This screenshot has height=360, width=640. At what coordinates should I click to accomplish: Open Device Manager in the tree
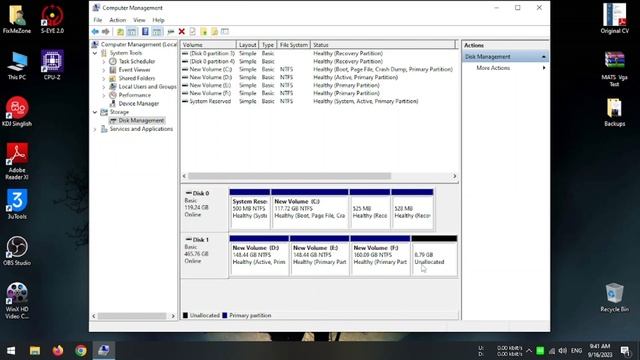pos(138,104)
